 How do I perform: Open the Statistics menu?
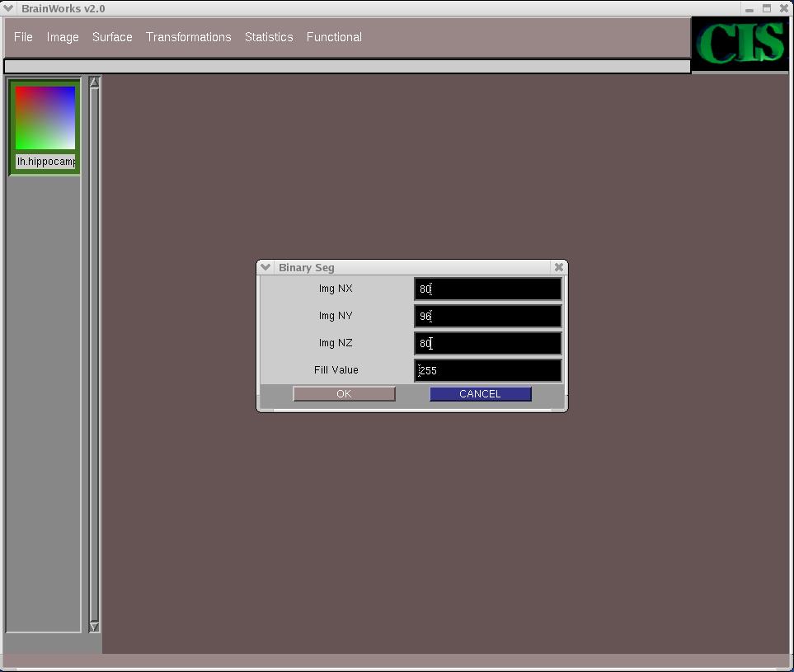coord(269,37)
